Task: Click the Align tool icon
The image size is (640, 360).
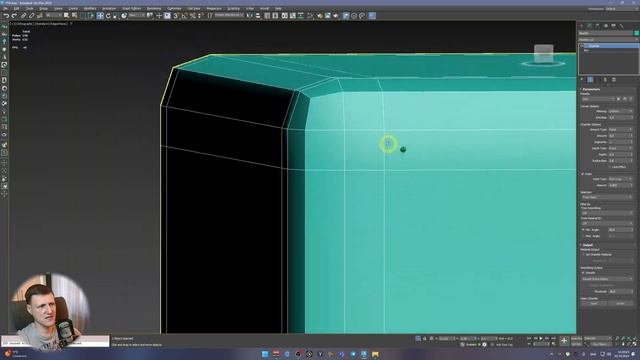Action: click(x=258, y=16)
